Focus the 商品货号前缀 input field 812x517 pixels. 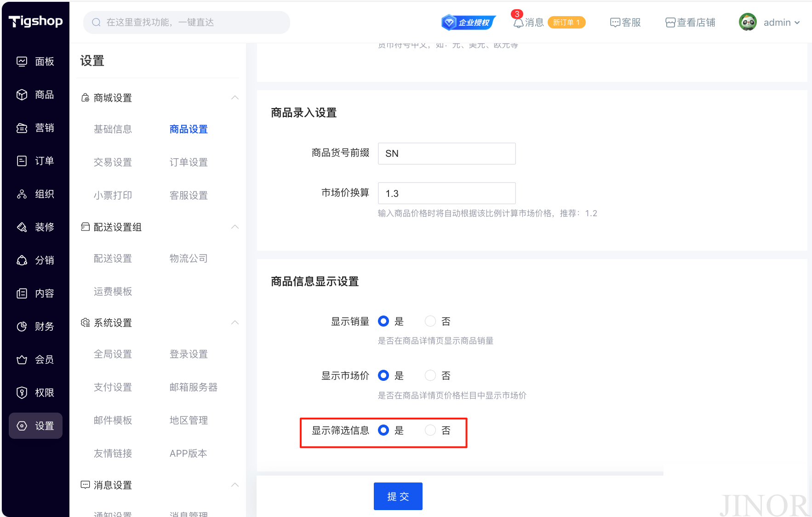click(446, 154)
